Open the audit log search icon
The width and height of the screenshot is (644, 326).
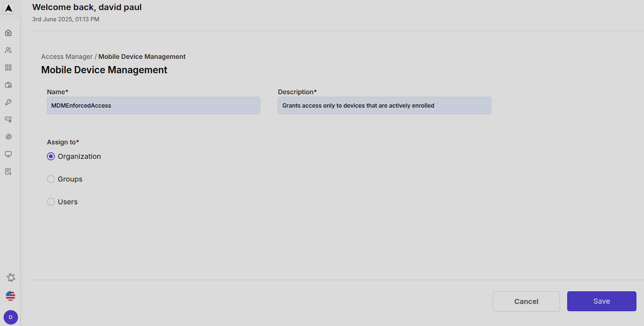point(8,171)
